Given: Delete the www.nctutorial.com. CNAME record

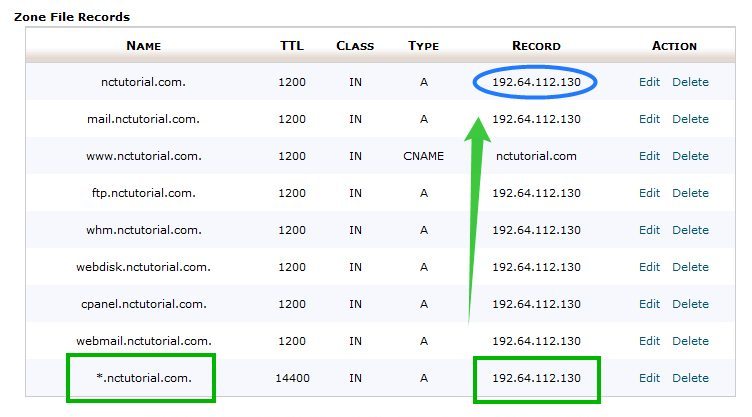Looking at the screenshot, I should (x=690, y=156).
